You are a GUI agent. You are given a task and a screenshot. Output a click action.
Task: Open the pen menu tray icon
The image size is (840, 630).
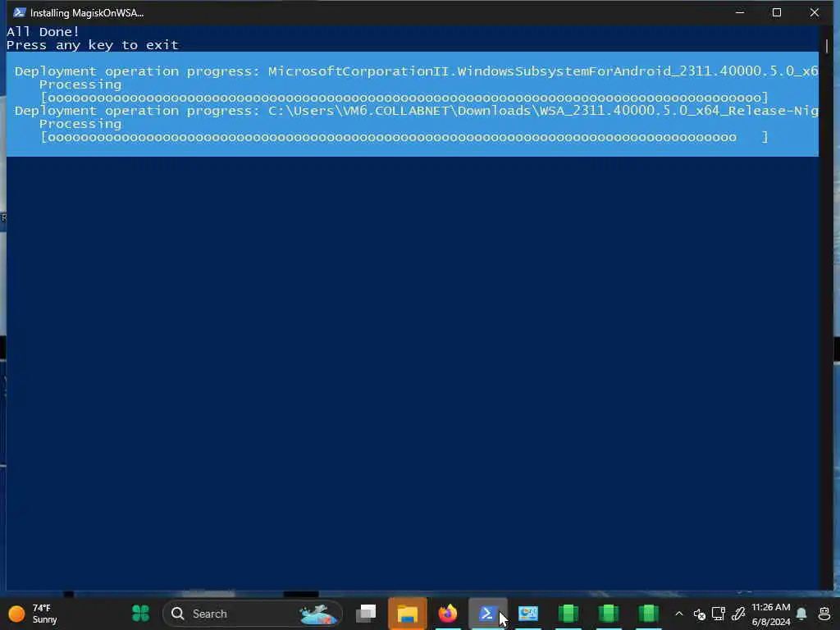pos(738,614)
